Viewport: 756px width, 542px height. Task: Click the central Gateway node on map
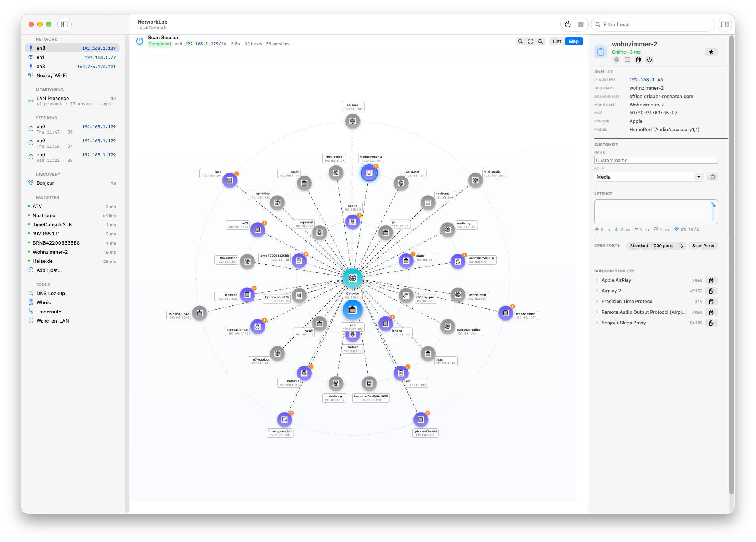[x=353, y=278]
